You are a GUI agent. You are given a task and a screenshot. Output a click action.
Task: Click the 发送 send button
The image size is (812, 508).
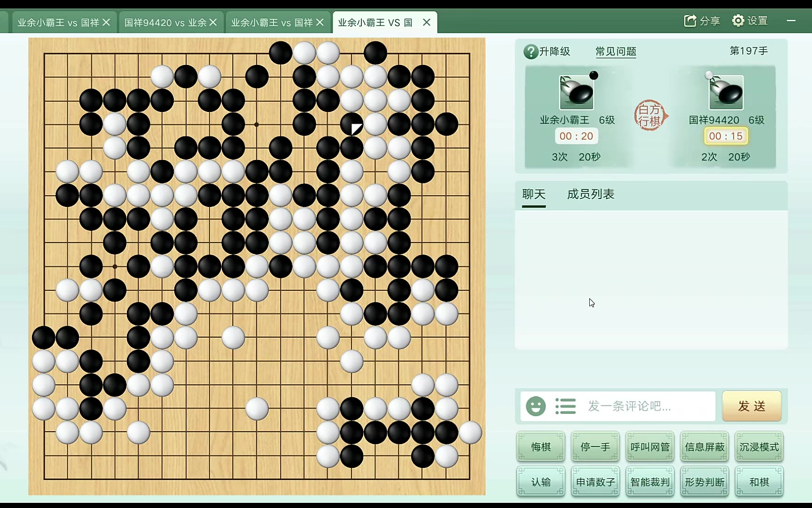[x=752, y=406]
